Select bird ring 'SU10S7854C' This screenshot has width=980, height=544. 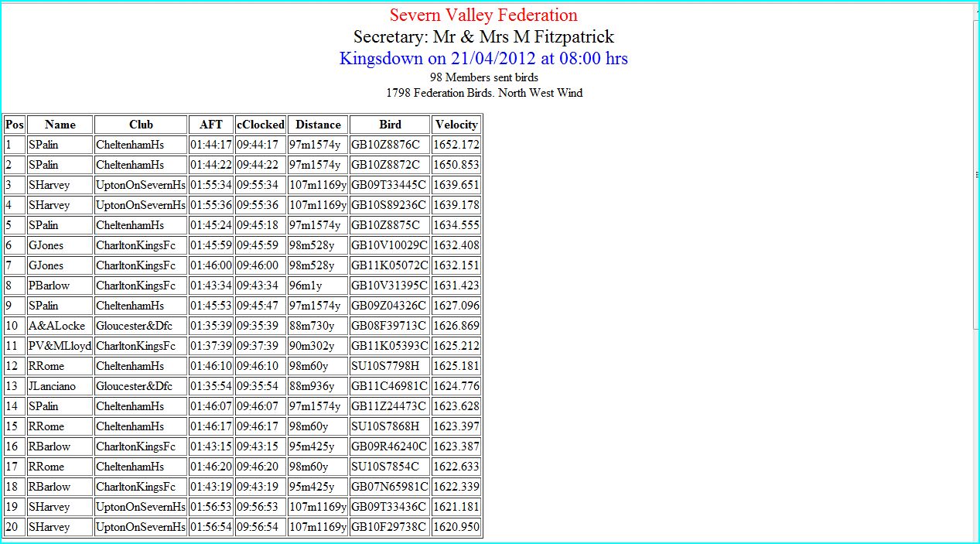[x=391, y=467]
